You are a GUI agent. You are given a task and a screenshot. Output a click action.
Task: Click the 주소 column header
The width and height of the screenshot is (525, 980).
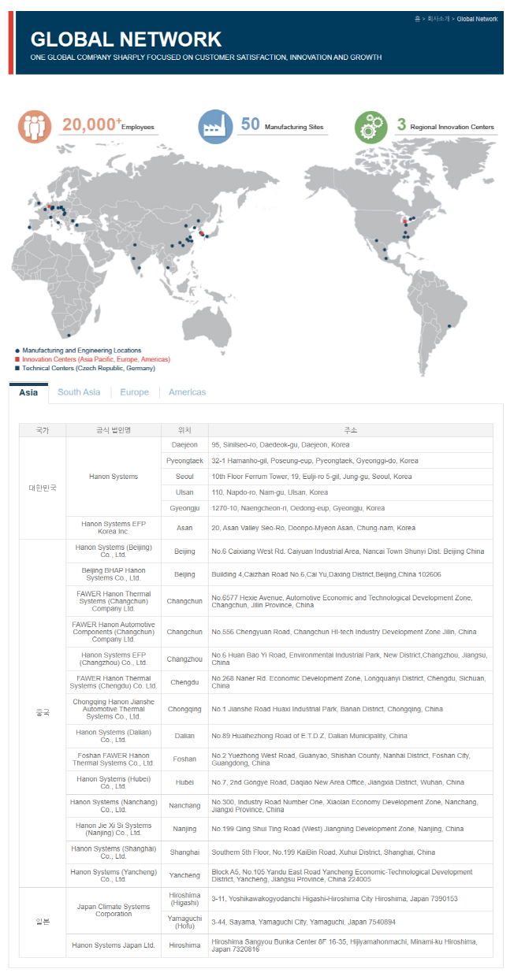click(350, 430)
